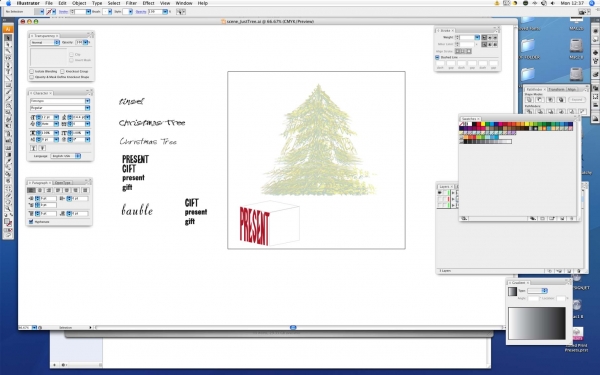Show the second layer via visibility box
Screen dimensions: 600x375
tap(440, 199)
